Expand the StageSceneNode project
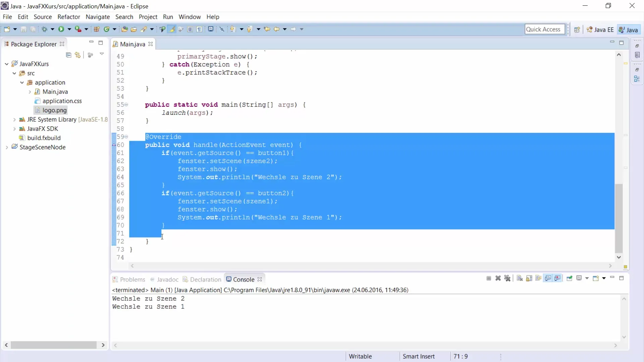This screenshot has height=362, width=644. tap(7, 147)
